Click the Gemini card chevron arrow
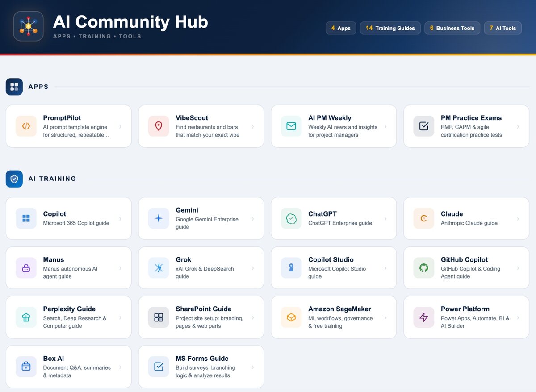 pyautogui.click(x=253, y=219)
